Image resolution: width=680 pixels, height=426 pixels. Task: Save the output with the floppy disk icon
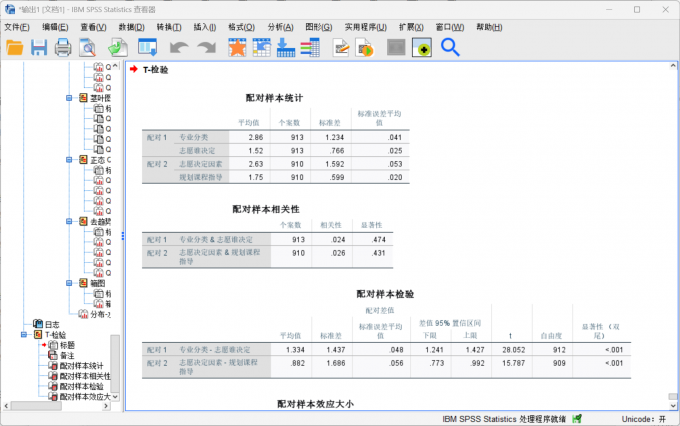coord(39,47)
